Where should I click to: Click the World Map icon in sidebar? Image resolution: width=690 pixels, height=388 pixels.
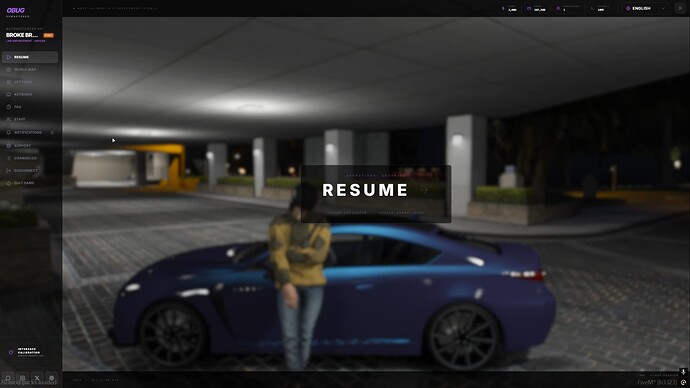[x=8, y=70]
